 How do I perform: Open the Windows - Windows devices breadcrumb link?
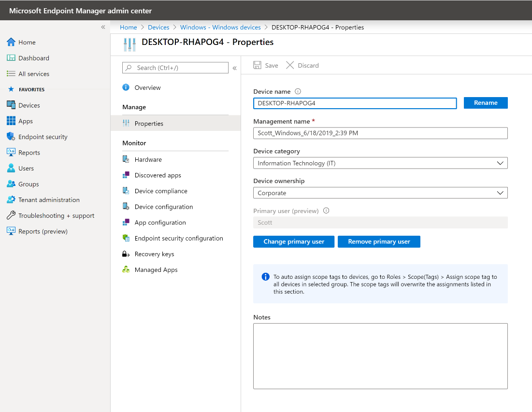220,27
